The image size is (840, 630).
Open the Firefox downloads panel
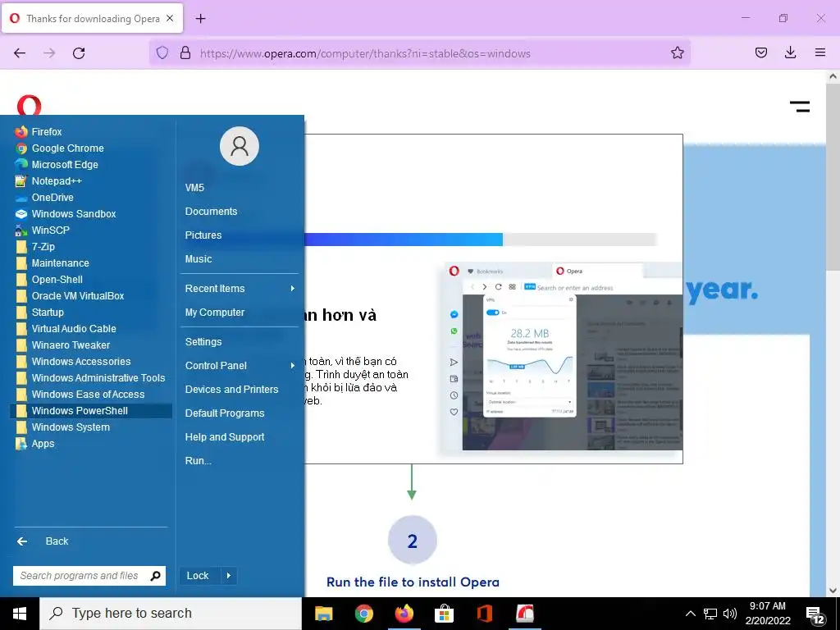click(790, 52)
